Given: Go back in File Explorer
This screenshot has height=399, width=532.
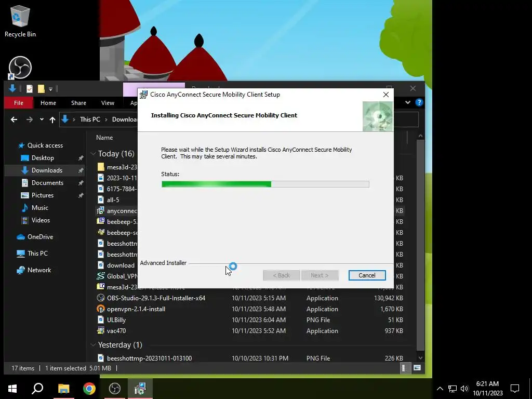Looking at the screenshot, I should [14, 119].
